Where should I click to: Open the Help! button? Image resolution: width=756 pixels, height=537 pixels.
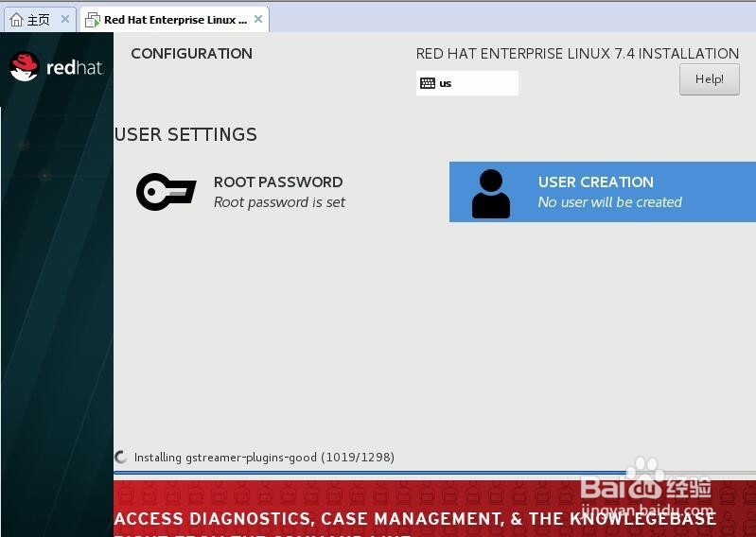pyautogui.click(x=710, y=79)
